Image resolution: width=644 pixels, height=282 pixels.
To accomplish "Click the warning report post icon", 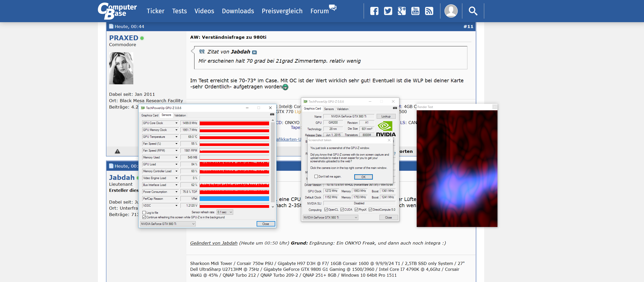I will coord(117,151).
